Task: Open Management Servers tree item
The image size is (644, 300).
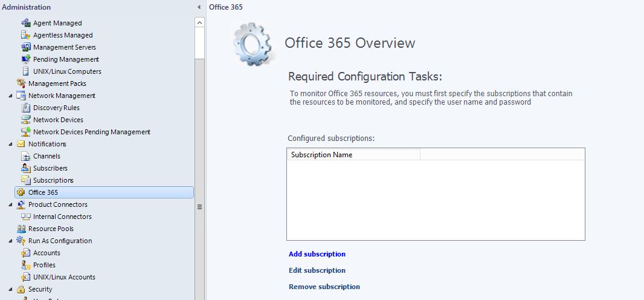Action: 65,47
